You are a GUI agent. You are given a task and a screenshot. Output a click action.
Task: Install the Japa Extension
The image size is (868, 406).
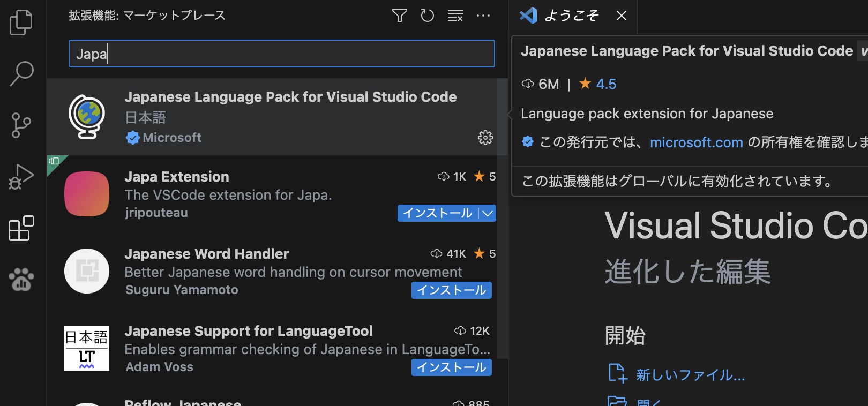tap(438, 213)
